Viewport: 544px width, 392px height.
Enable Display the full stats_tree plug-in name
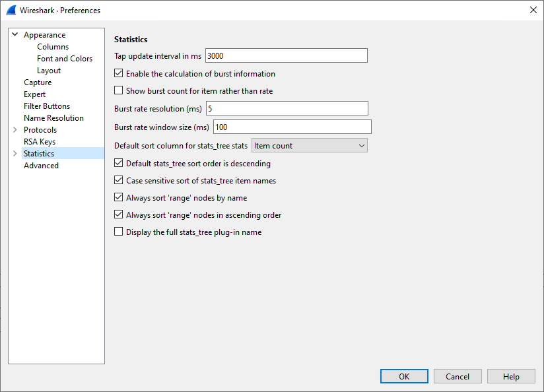119,232
